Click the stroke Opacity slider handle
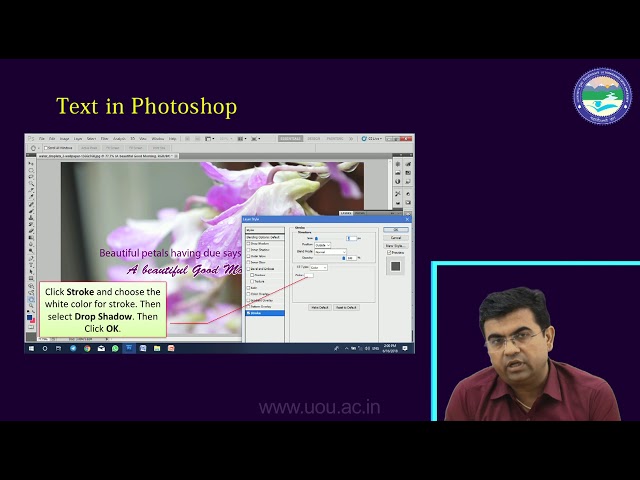 tap(344, 258)
